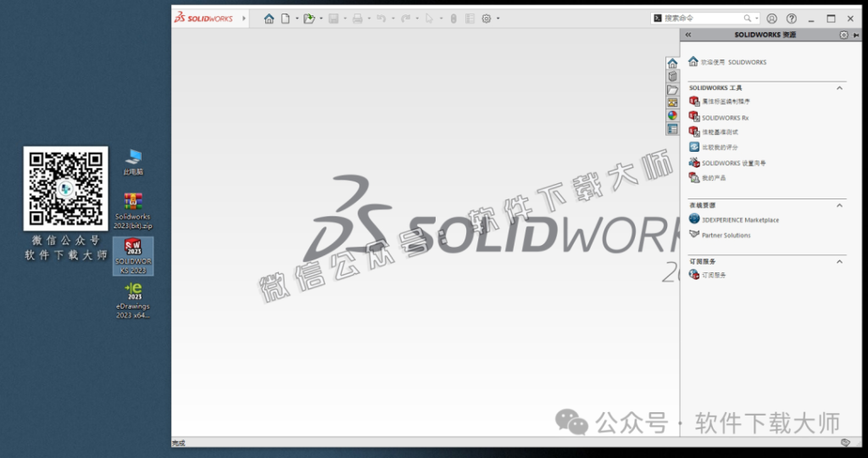Click the SOLIDWORKS logo in the title bar
The image size is (868, 458).
point(203,18)
